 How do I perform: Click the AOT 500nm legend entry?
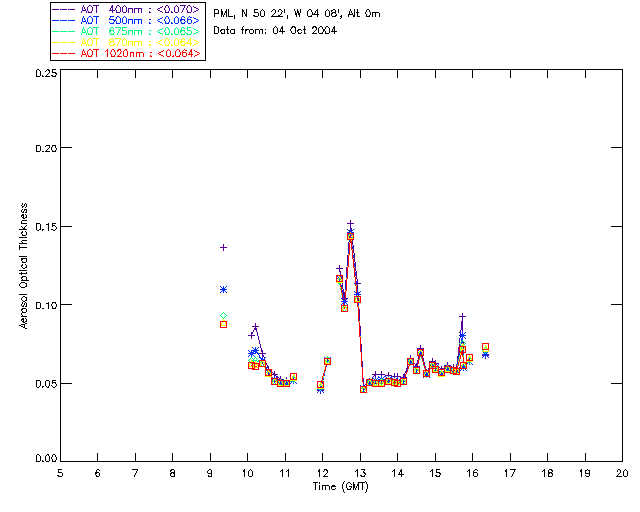[x=127, y=20]
